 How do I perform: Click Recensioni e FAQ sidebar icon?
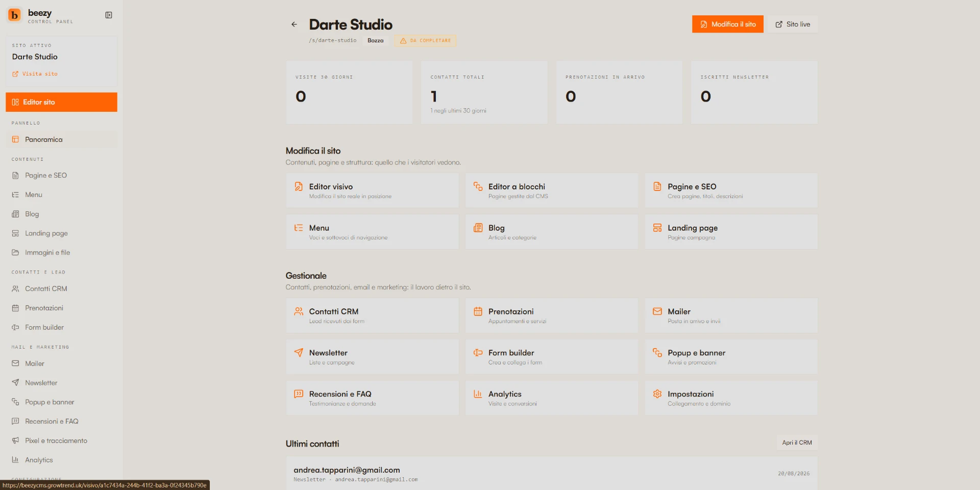[x=15, y=422]
